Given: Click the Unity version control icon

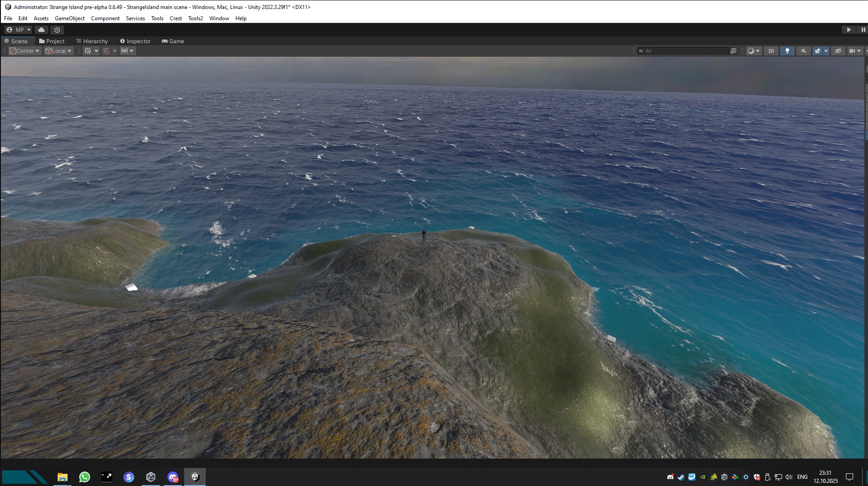Looking at the screenshot, I should coord(57,30).
